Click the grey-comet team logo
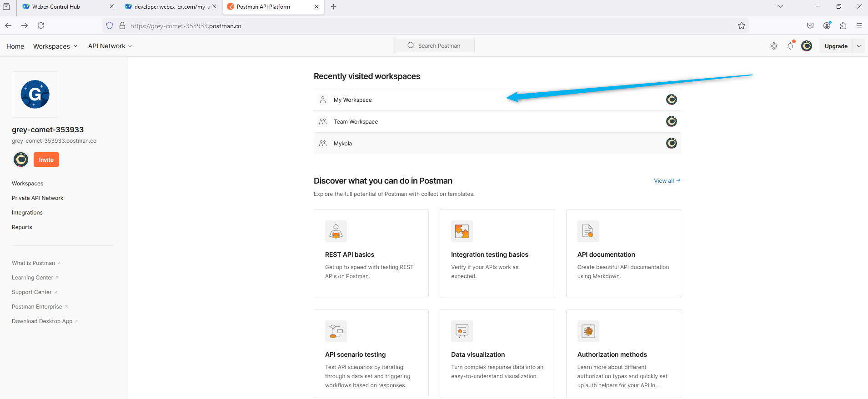The image size is (868, 399). (35, 95)
